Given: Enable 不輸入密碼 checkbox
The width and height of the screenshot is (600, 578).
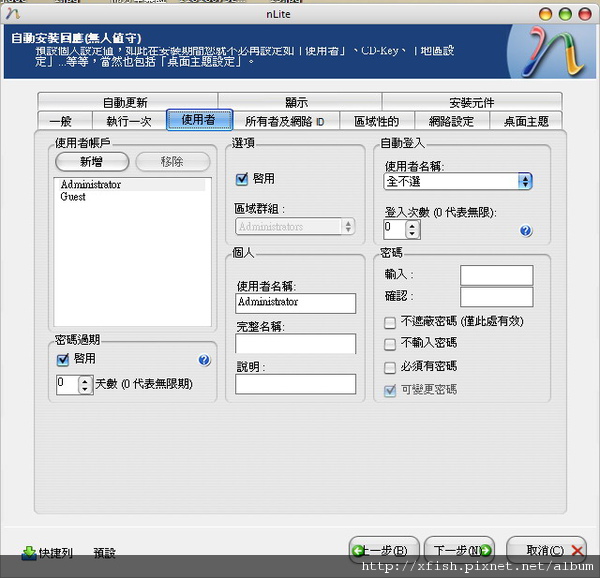Looking at the screenshot, I should (390, 344).
